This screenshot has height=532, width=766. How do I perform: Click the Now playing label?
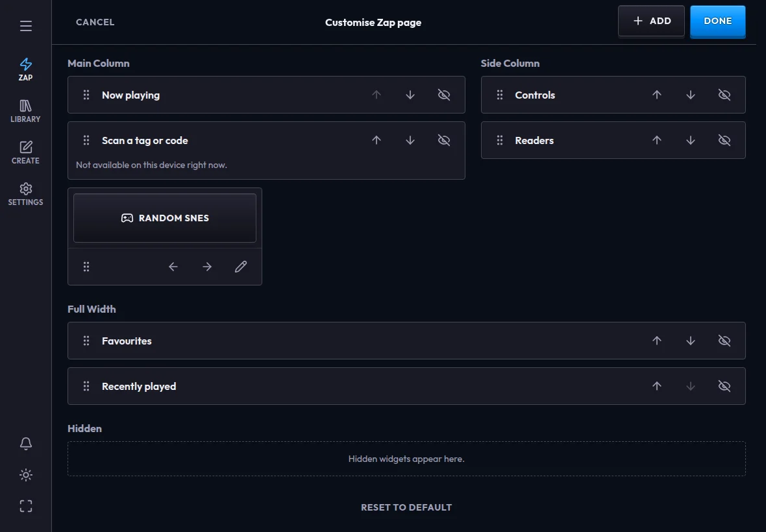click(131, 95)
